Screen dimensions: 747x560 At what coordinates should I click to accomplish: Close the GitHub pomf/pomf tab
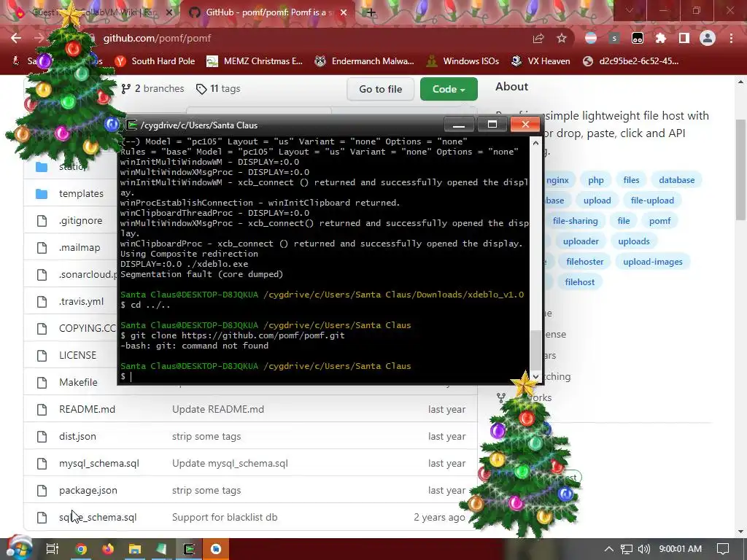pyautogui.click(x=344, y=13)
